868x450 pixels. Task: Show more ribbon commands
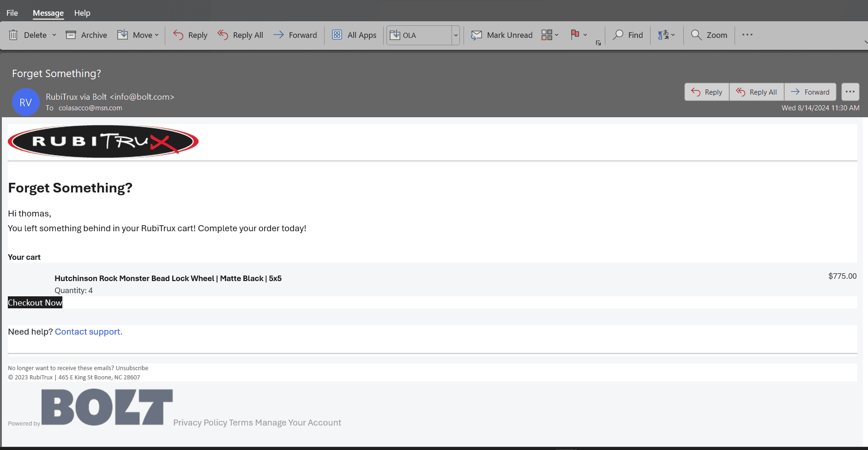pos(747,35)
